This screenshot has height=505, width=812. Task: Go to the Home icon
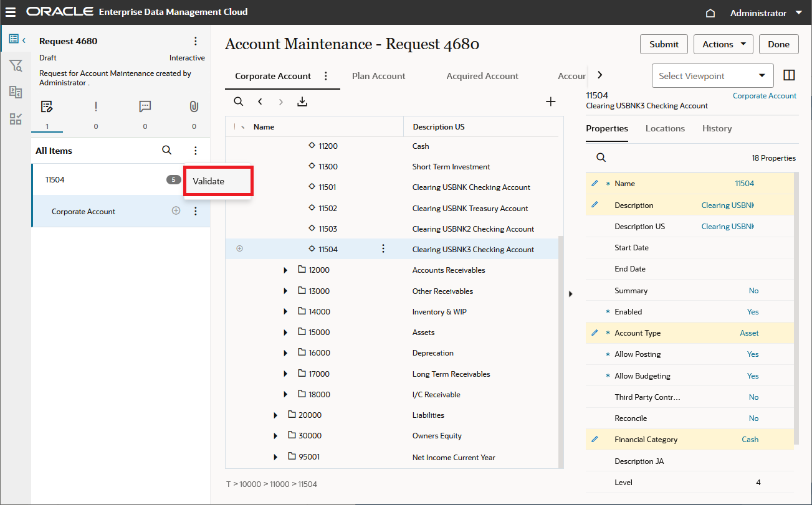click(x=710, y=13)
